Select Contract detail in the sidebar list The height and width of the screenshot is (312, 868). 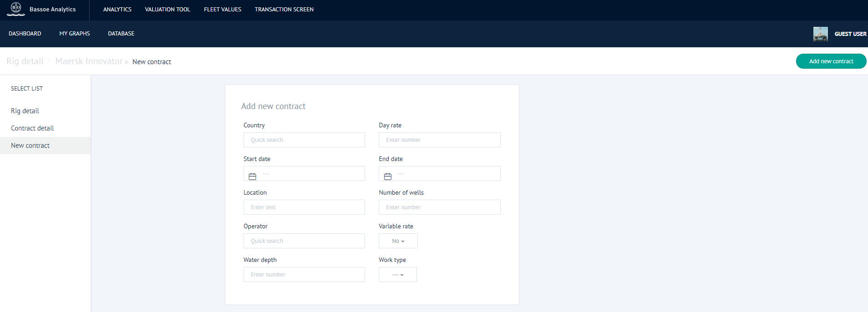point(32,128)
